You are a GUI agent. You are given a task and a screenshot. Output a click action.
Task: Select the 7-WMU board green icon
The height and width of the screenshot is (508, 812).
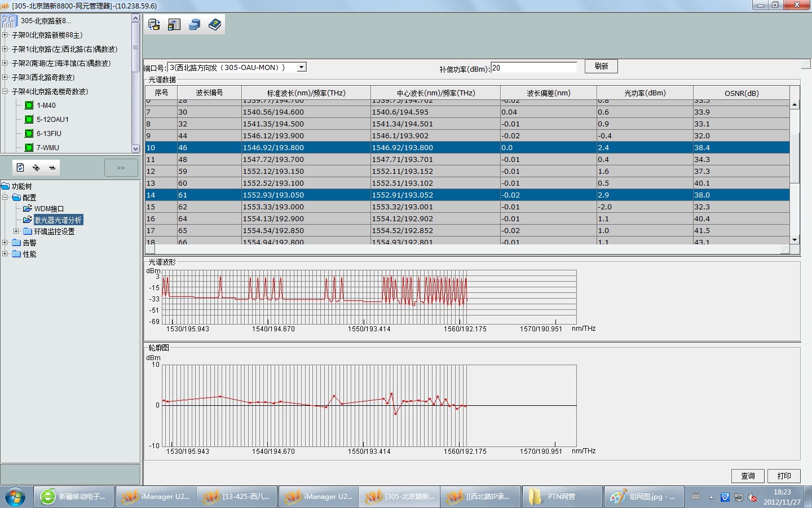click(x=29, y=147)
